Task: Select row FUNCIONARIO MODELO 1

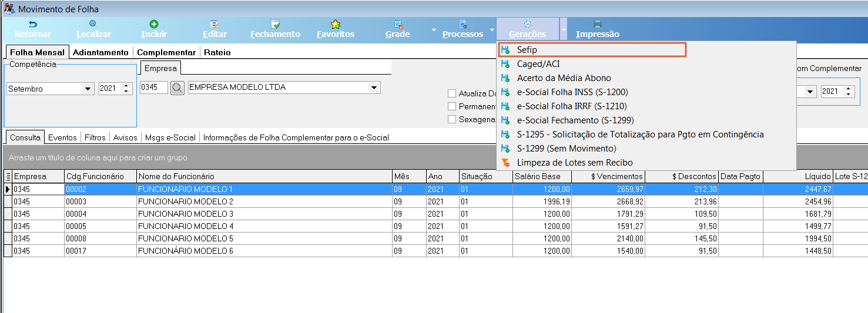Action: pyautogui.click(x=435, y=189)
